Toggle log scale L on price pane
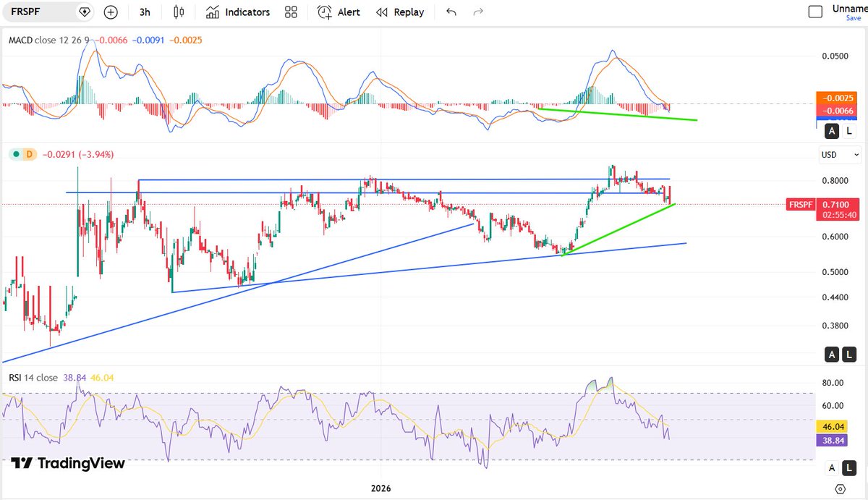 tap(850, 355)
